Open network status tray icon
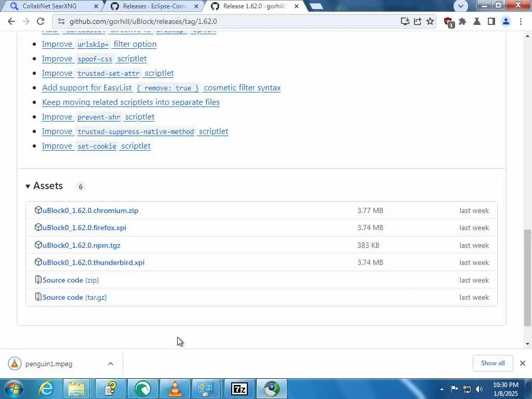 coord(467,389)
